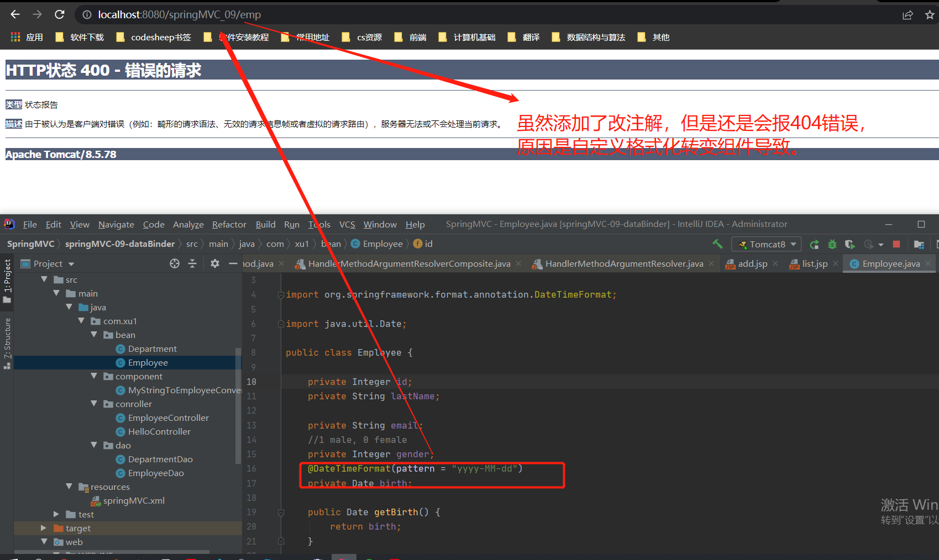The width and height of the screenshot is (939, 560).
Task: Click the Build project hammer icon
Action: coord(717,244)
